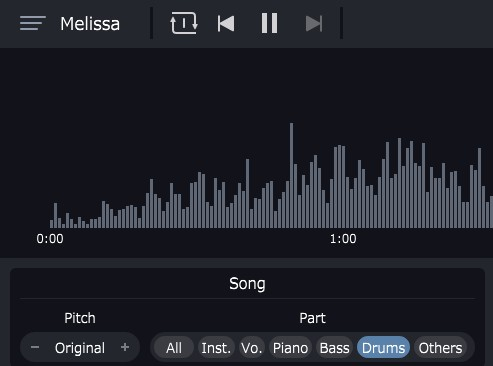The image size is (493, 366).
Task: Skip to previous track
Action: tap(226, 24)
